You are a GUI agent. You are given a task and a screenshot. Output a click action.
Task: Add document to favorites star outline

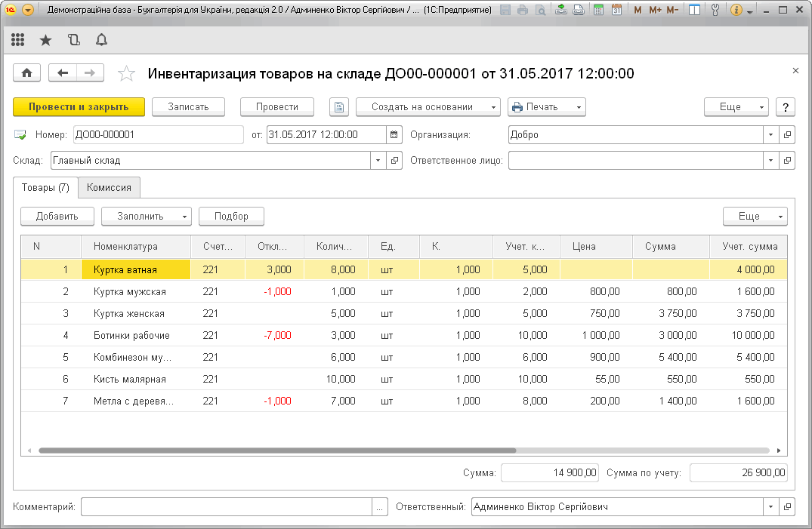coord(127,73)
